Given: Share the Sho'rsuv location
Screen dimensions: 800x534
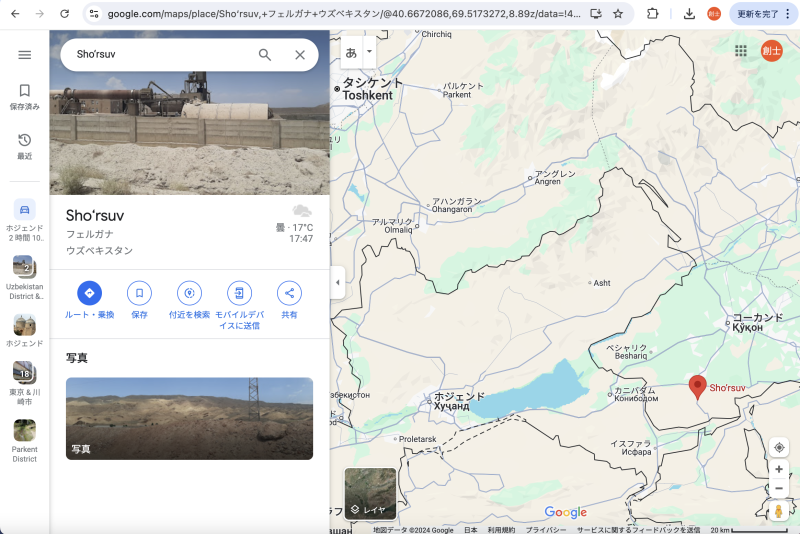Looking at the screenshot, I should [289, 293].
